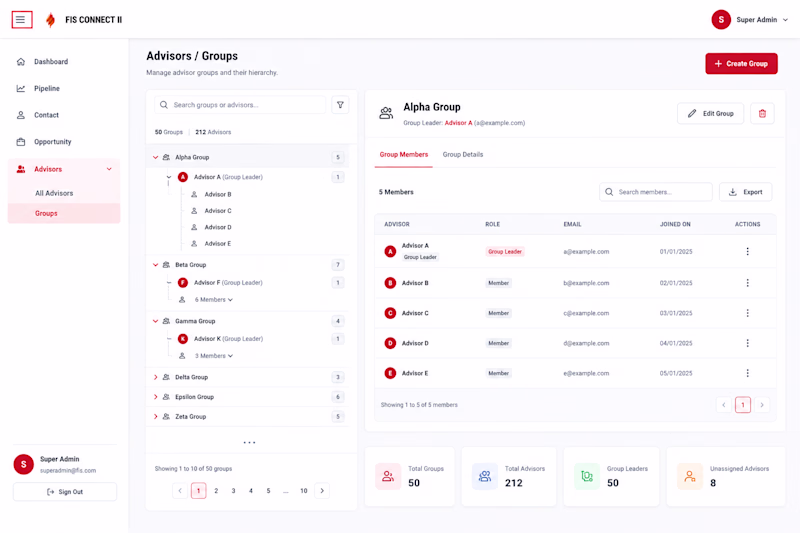Collapse the Alpha Group tree node

(x=156, y=157)
